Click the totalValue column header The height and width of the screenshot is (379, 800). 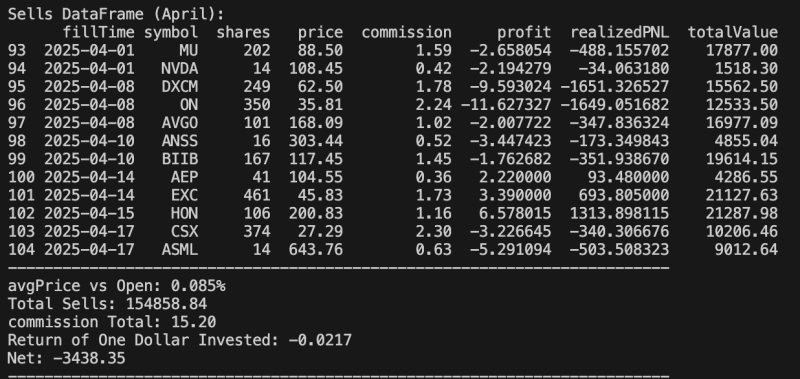pyautogui.click(x=733, y=33)
